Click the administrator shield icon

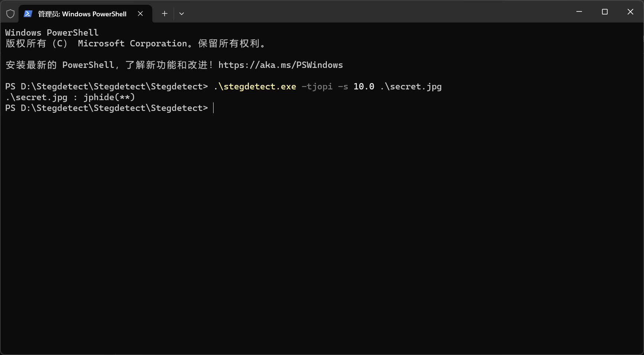pyautogui.click(x=10, y=14)
